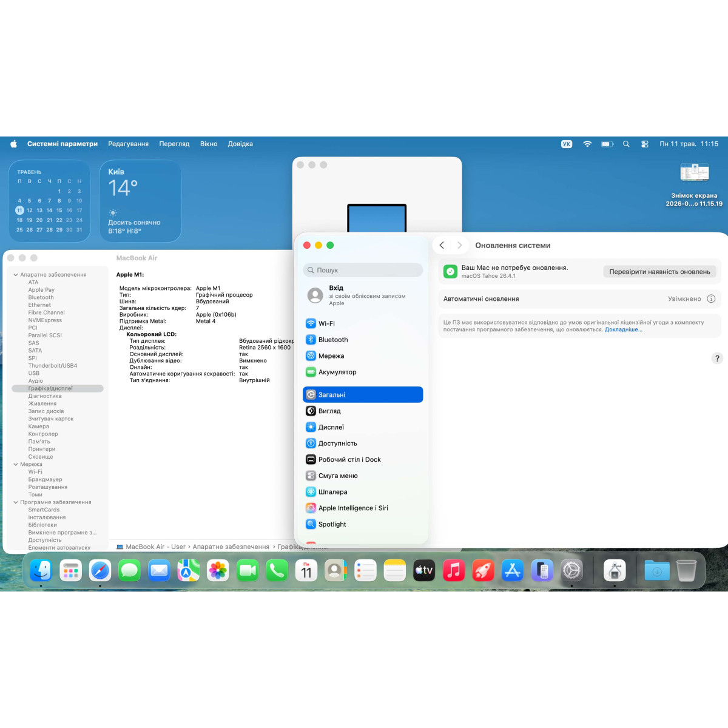Select Загальні in the settings sidebar
The height and width of the screenshot is (728, 728).
coord(363,395)
